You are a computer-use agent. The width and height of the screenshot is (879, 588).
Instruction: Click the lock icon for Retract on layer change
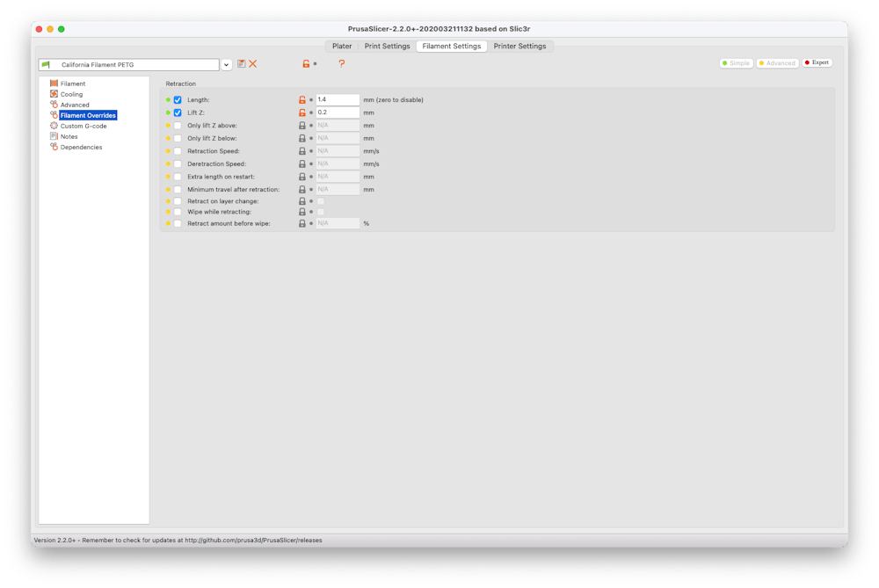pos(302,201)
